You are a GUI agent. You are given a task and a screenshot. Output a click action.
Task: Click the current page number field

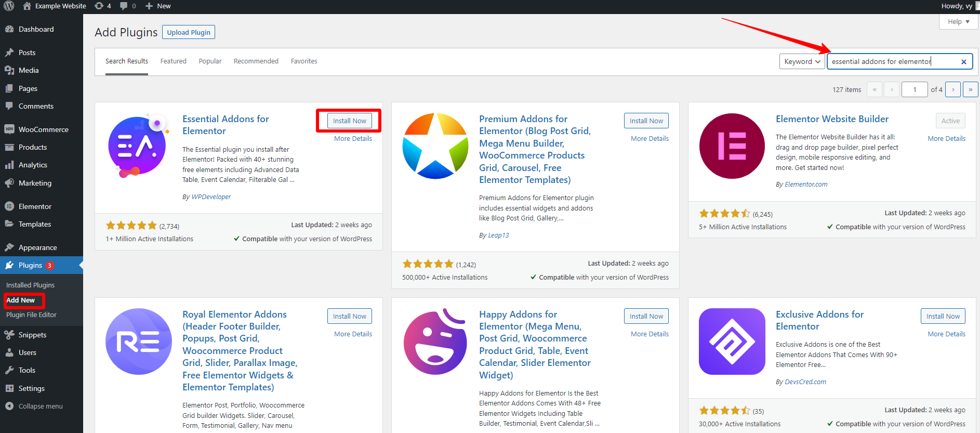coord(915,89)
